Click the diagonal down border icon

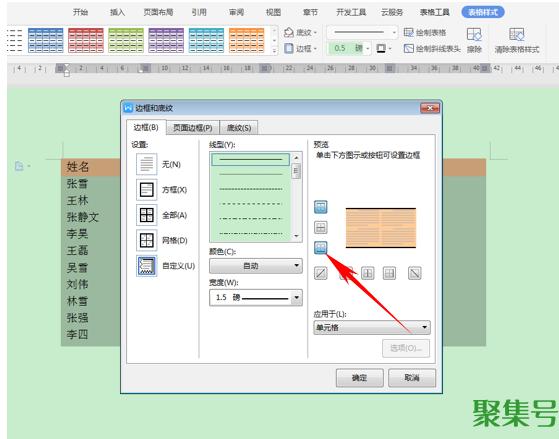[x=414, y=274]
